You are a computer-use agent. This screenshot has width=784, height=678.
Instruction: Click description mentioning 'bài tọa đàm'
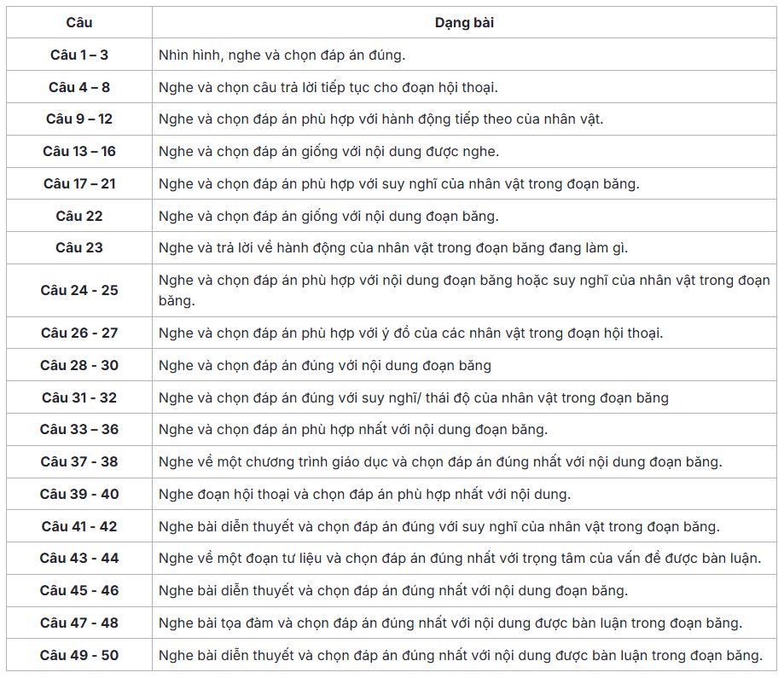(x=450, y=623)
